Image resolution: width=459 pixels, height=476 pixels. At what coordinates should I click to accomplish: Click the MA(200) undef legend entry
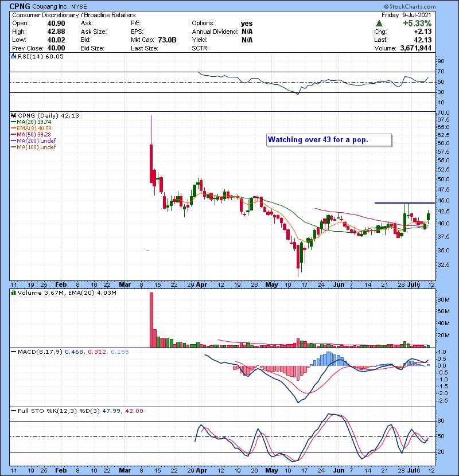click(36, 141)
